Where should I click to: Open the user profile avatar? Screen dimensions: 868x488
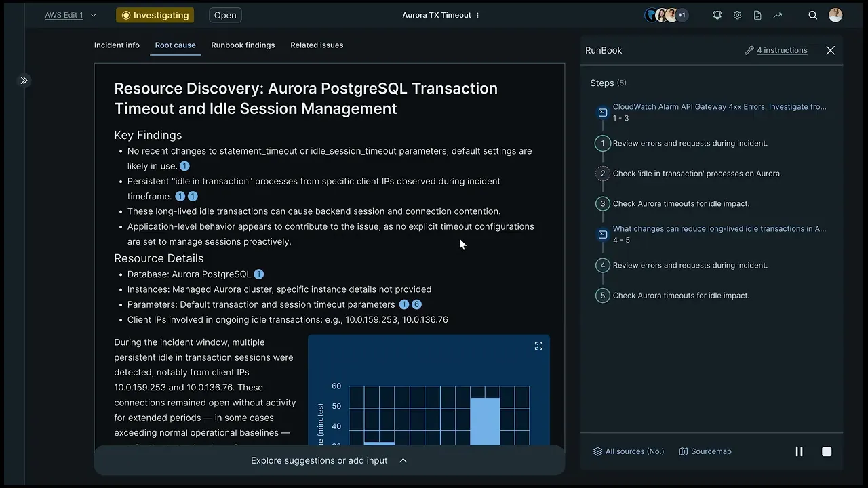point(835,15)
